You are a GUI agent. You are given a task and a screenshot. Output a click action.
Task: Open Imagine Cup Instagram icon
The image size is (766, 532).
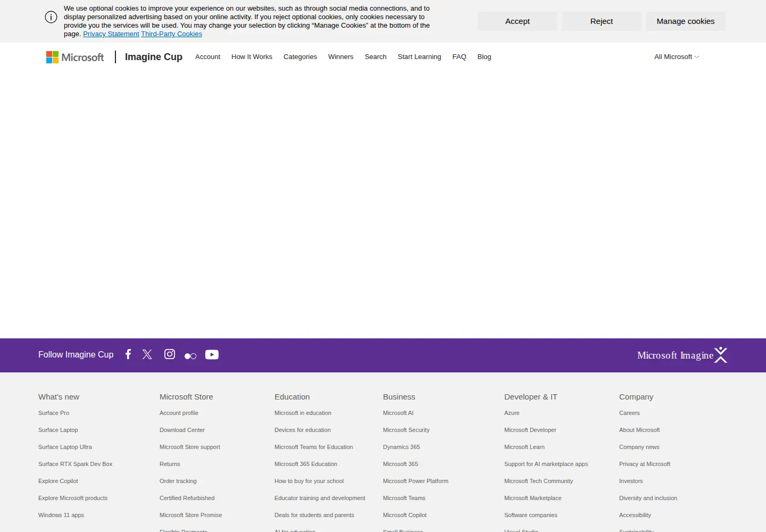(x=170, y=354)
